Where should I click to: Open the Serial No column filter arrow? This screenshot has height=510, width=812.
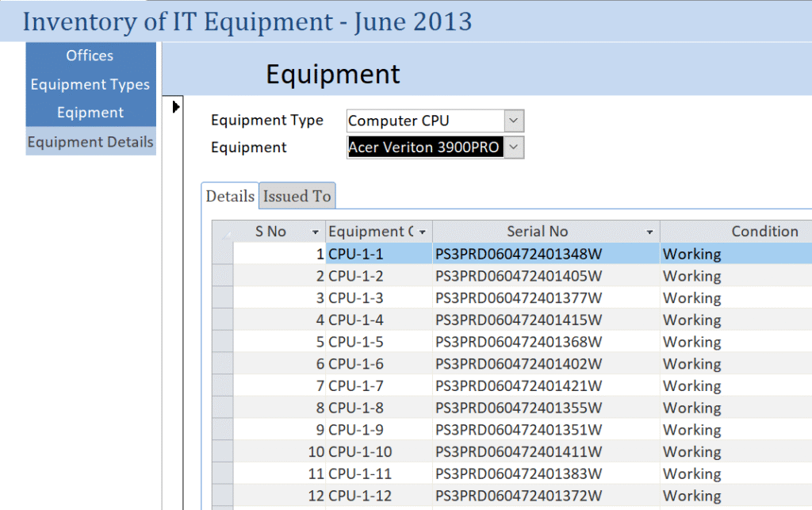click(650, 232)
